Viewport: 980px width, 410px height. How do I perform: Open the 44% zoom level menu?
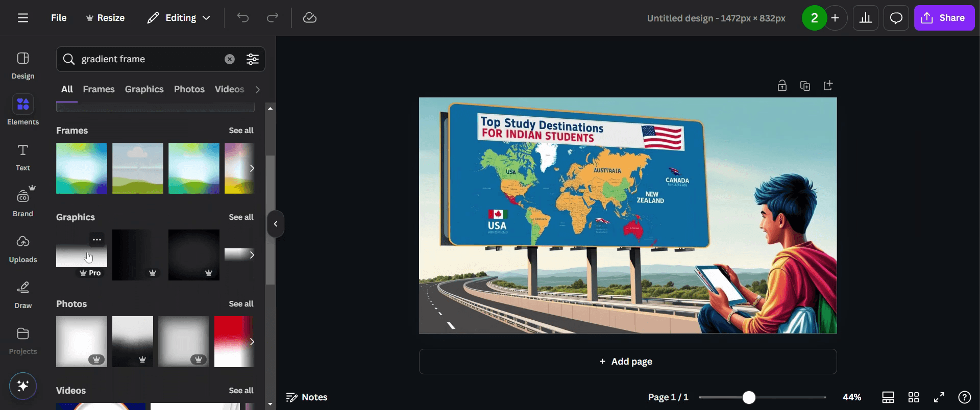pos(852,397)
